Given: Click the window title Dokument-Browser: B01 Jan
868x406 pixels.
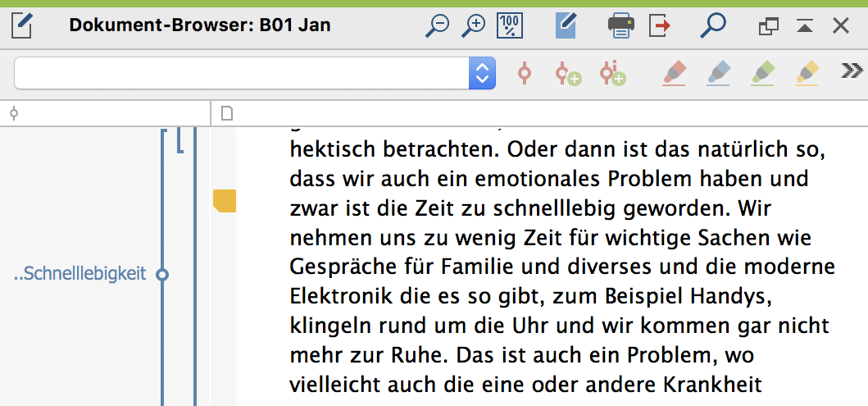Looking at the screenshot, I should pyautogui.click(x=200, y=25).
